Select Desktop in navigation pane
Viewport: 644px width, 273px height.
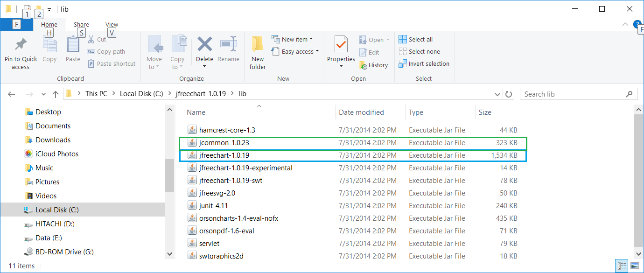pos(48,112)
